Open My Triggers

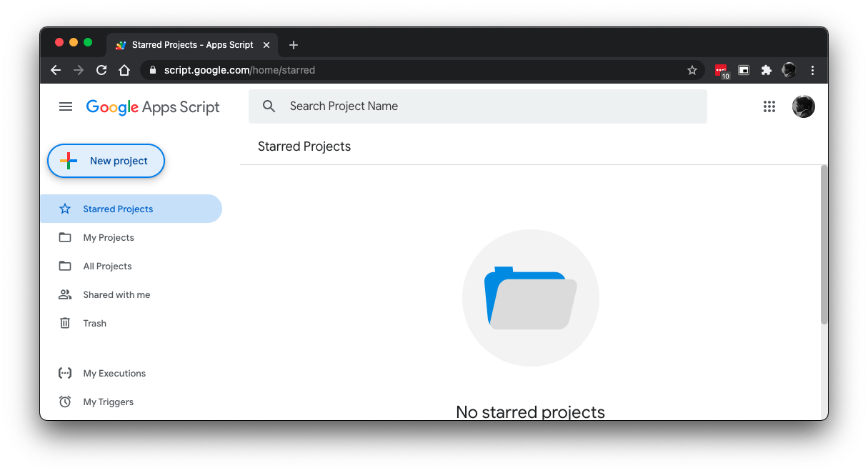pos(108,402)
